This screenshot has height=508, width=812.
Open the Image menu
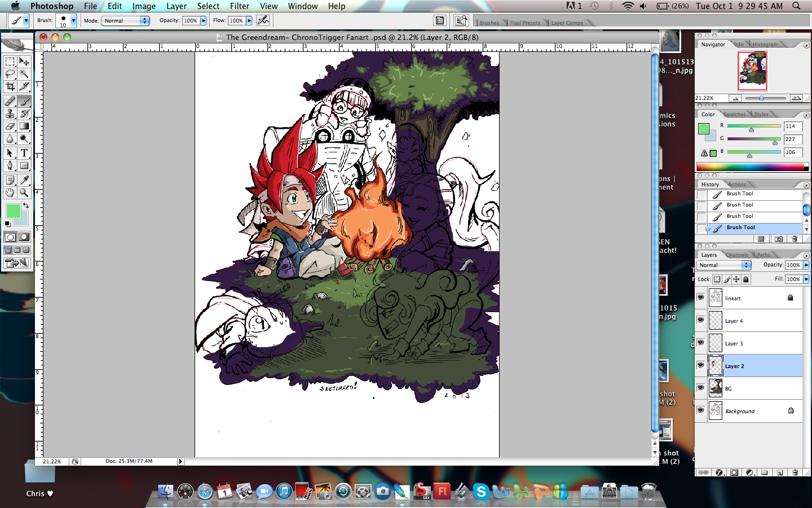click(144, 6)
